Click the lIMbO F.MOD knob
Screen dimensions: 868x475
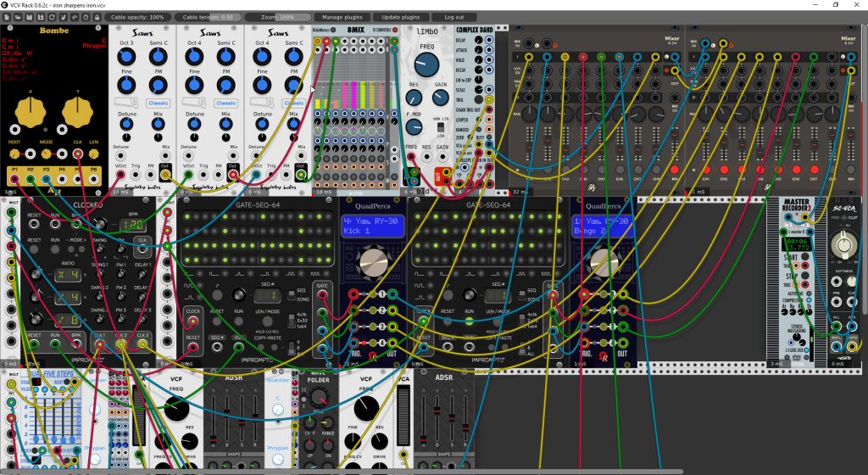[x=413, y=126]
